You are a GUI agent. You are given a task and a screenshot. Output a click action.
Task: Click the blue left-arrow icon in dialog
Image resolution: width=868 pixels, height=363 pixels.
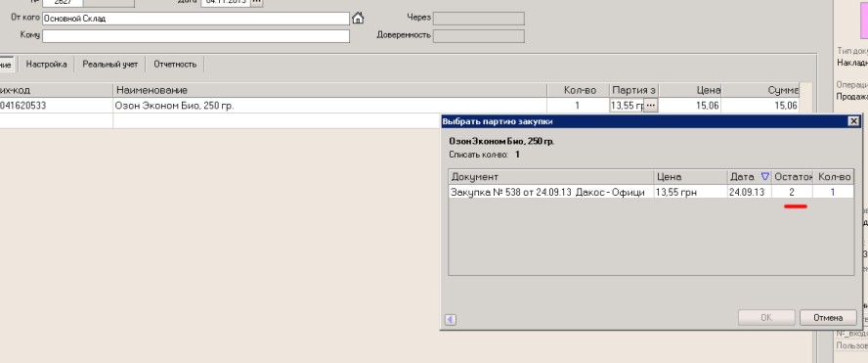tap(451, 319)
